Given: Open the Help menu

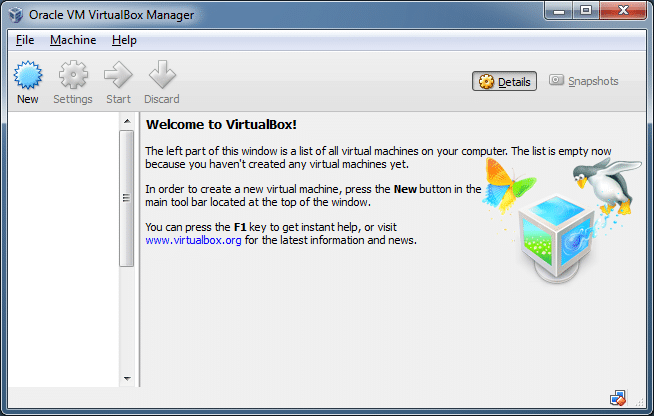Looking at the screenshot, I should pos(124,40).
